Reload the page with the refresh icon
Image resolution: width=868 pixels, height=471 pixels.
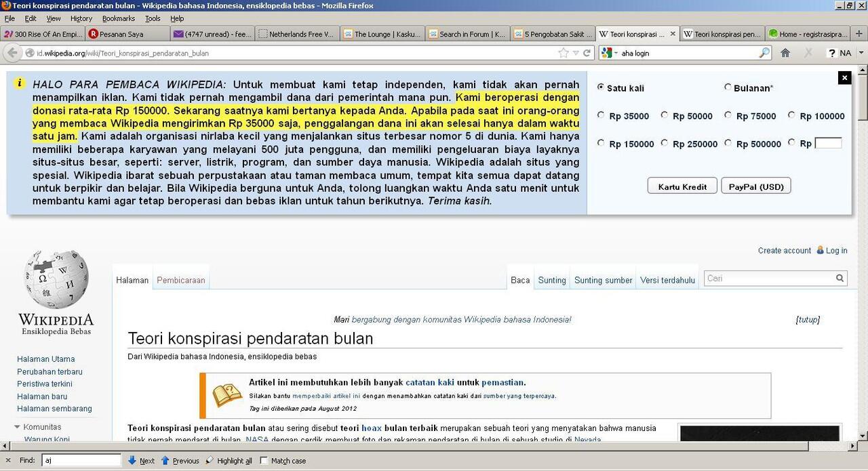tap(587, 53)
